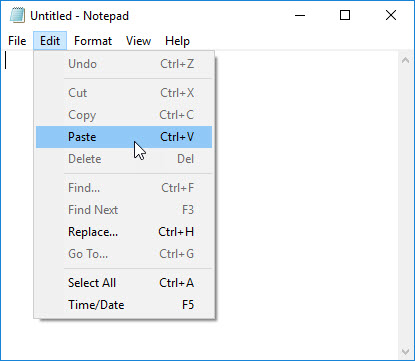Select Replace... in the Edit menu
The height and width of the screenshot is (361, 415).
point(124,232)
